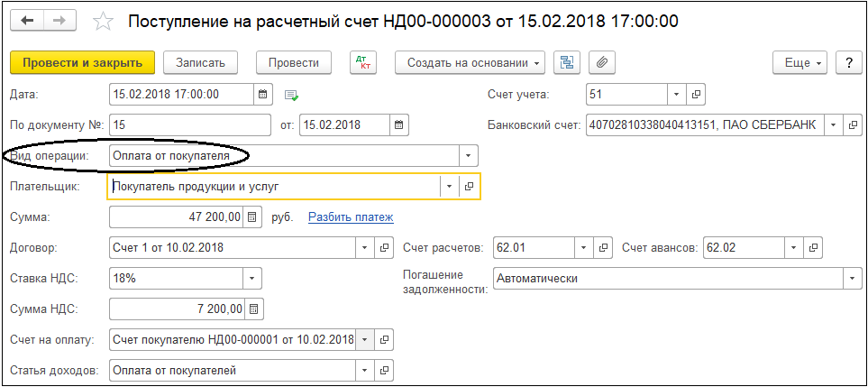Open the Счет расчетов item form icon
This screenshot has height=387, width=868.
point(604,247)
